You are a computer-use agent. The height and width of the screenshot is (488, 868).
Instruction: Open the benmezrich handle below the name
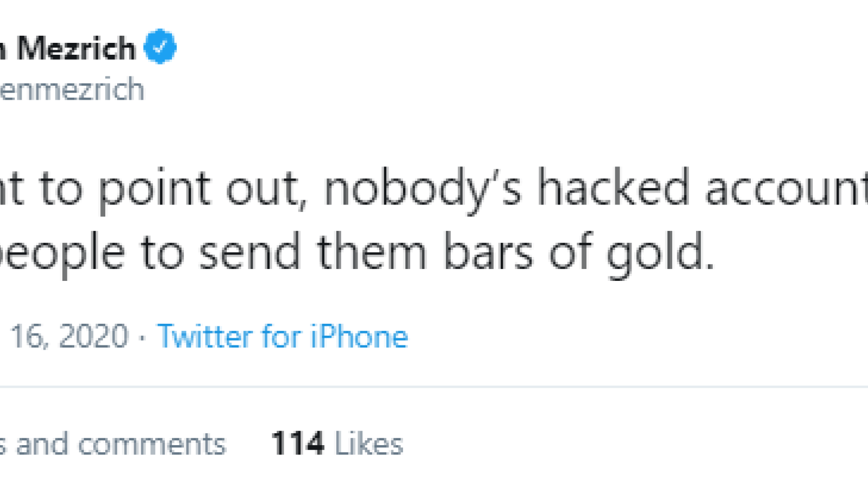coord(72,89)
